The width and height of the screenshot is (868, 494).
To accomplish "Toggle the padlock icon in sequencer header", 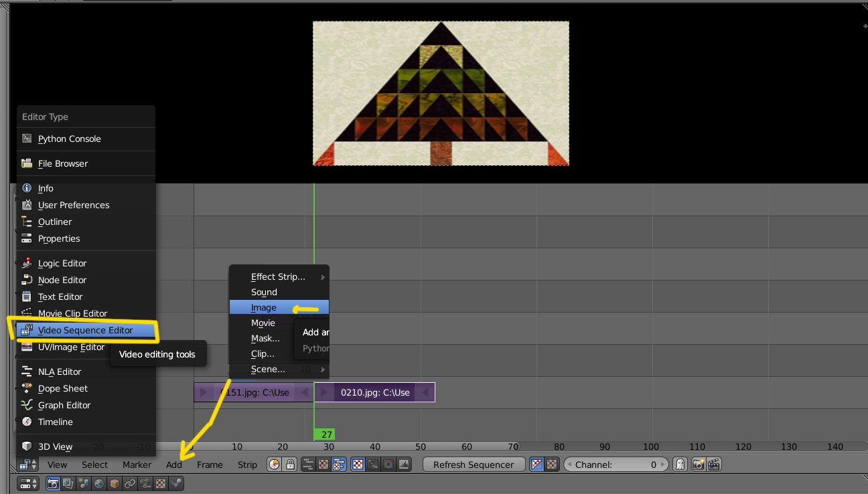I will 290,465.
